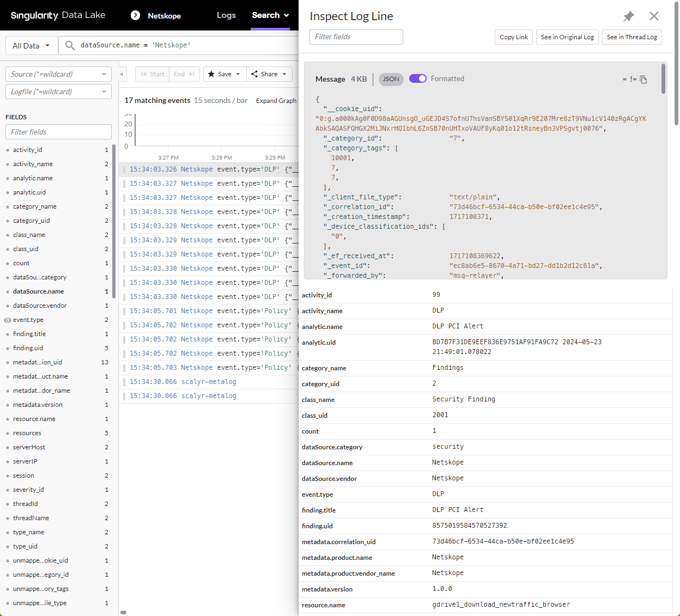Click resource.name value gdrive1_download_newtraffic_browser

[x=501, y=605]
